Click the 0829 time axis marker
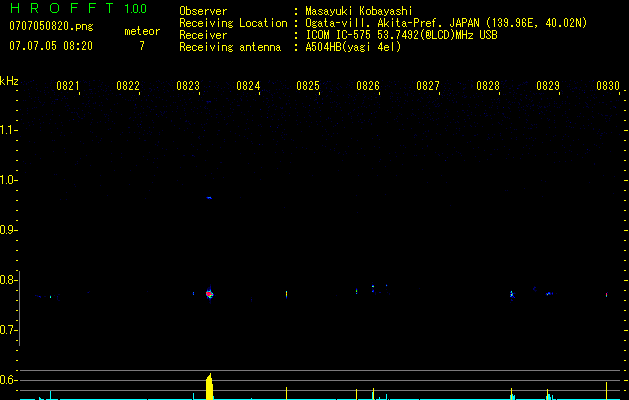 (548, 86)
